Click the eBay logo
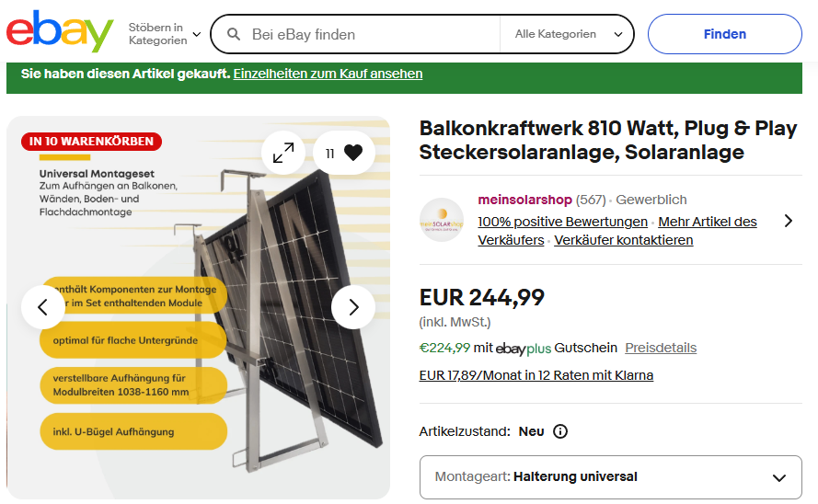Screen dimensions: 818x504 coord(60,32)
